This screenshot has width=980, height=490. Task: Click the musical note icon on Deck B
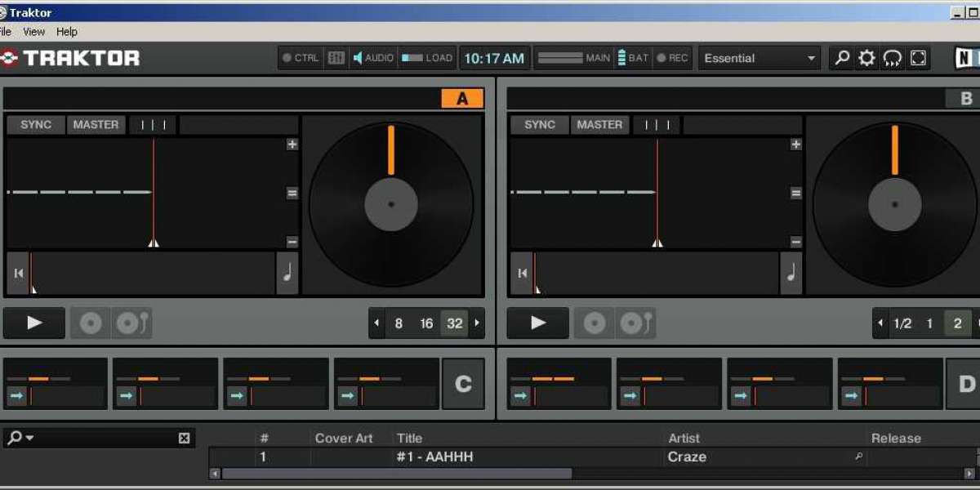point(791,273)
